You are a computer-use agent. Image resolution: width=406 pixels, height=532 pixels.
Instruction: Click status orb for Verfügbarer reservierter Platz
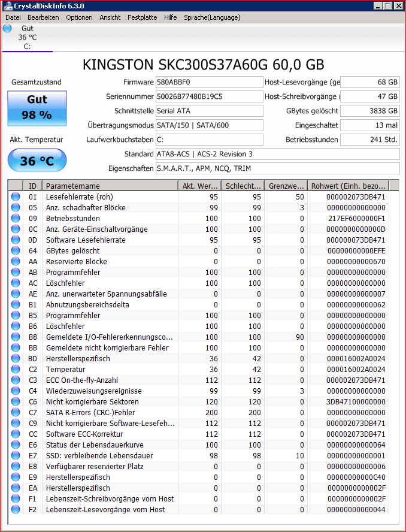coord(15,467)
